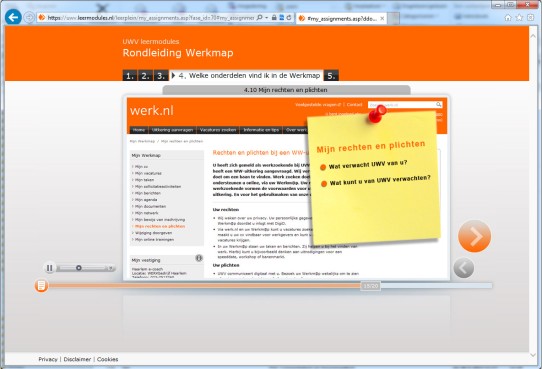Viewport: 542px width, 369px height.
Task: Click the browser forward arrow button
Action: 29,17
